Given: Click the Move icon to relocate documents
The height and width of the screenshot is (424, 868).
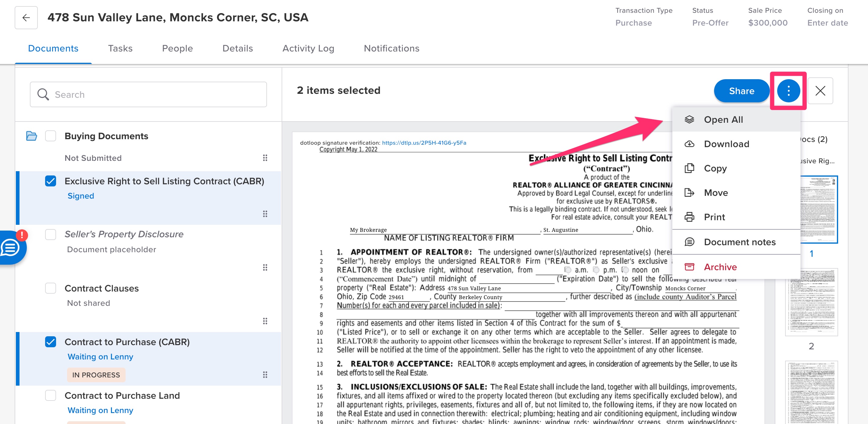Looking at the screenshot, I should [x=689, y=193].
